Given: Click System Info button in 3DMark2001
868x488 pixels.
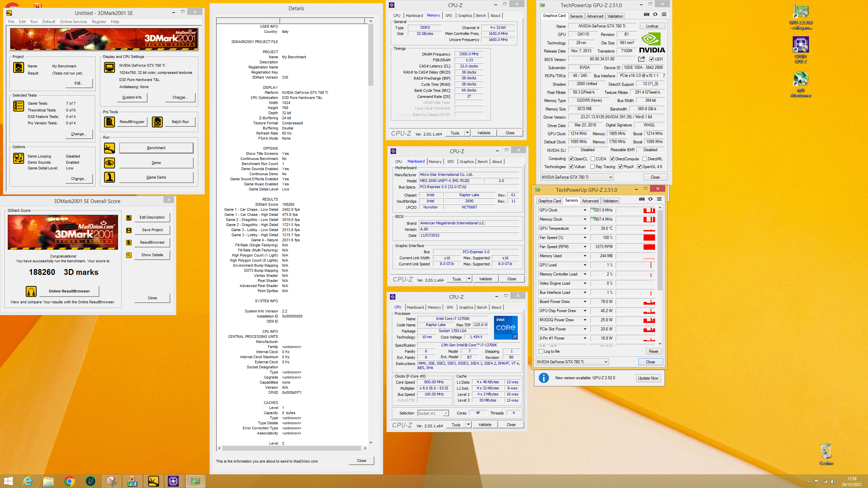Looking at the screenshot, I should click(x=132, y=98).
